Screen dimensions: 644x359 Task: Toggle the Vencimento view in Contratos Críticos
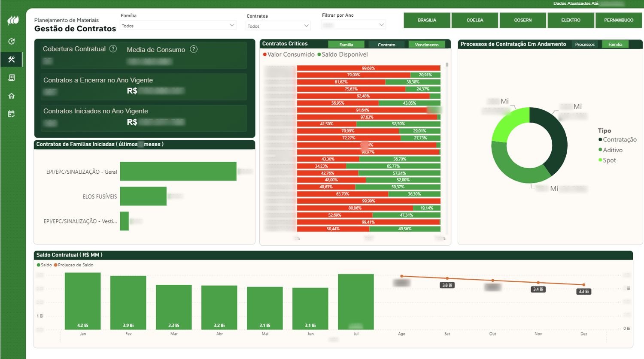(427, 44)
